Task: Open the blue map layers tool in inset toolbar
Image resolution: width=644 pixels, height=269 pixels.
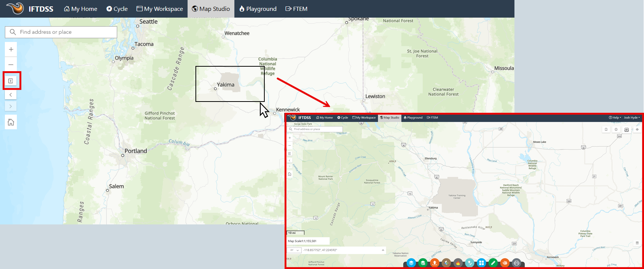Action: 411,263
